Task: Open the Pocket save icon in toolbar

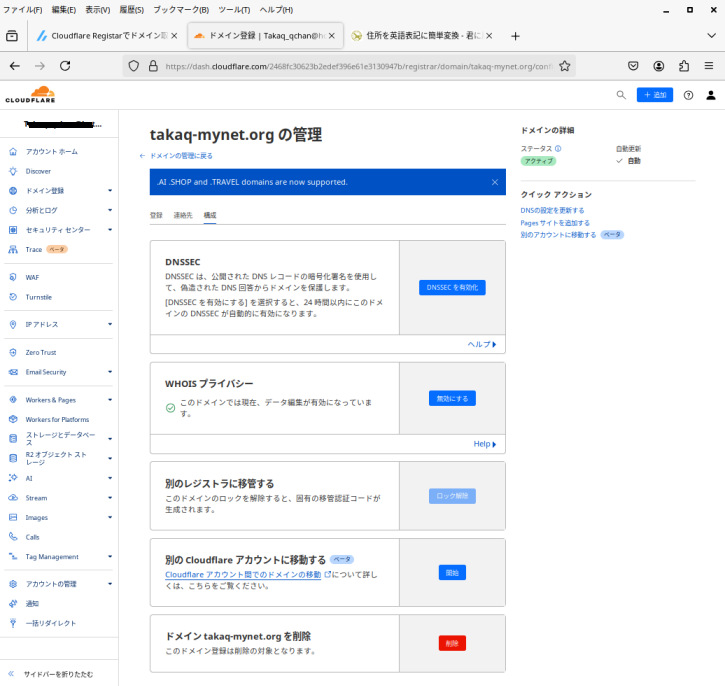Action: (633, 66)
